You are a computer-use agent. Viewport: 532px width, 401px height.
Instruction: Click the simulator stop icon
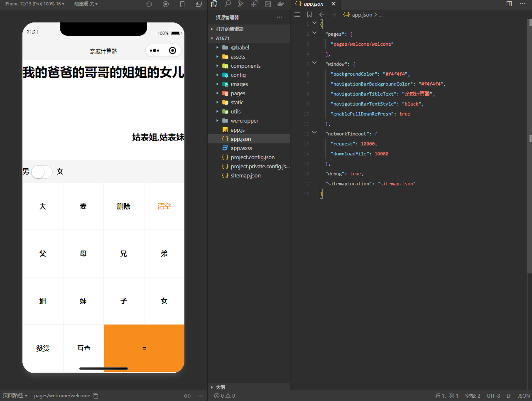[x=166, y=4]
